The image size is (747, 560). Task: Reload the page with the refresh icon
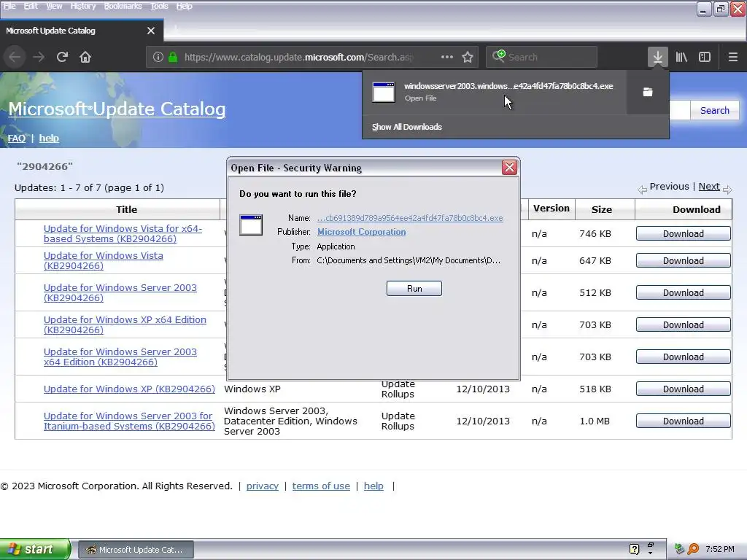point(62,57)
